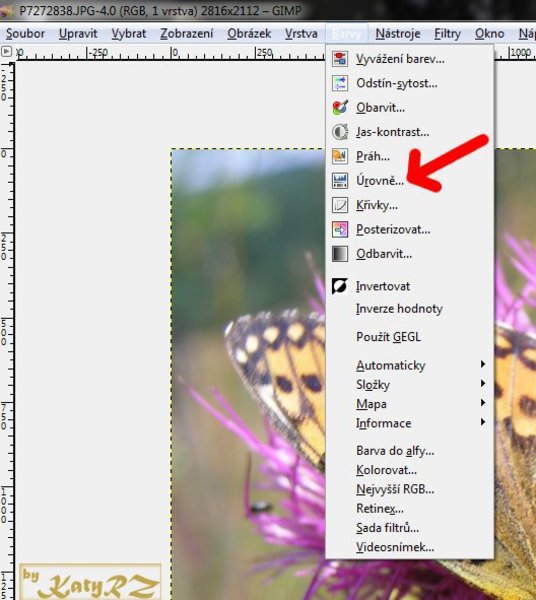Click the Odbarvit desaturate gradient icon
Image resolution: width=536 pixels, height=600 pixels.
(x=340, y=254)
